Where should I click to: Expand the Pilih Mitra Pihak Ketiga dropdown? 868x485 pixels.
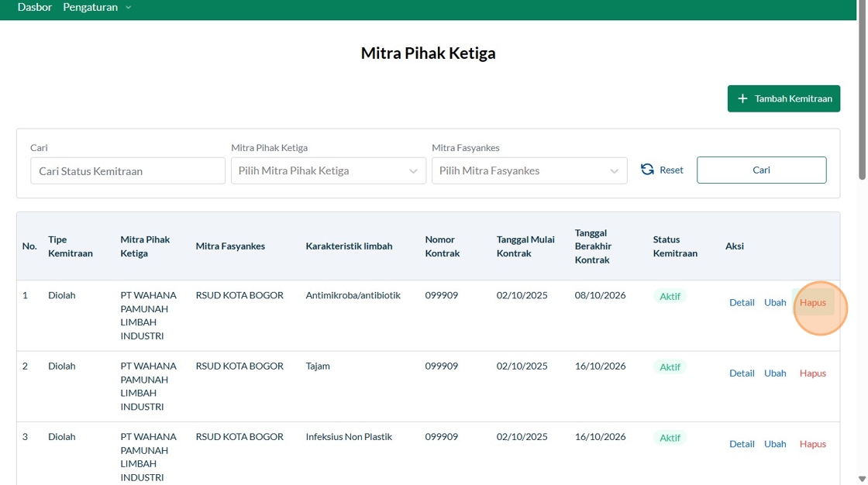pyautogui.click(x=329, y=170)
